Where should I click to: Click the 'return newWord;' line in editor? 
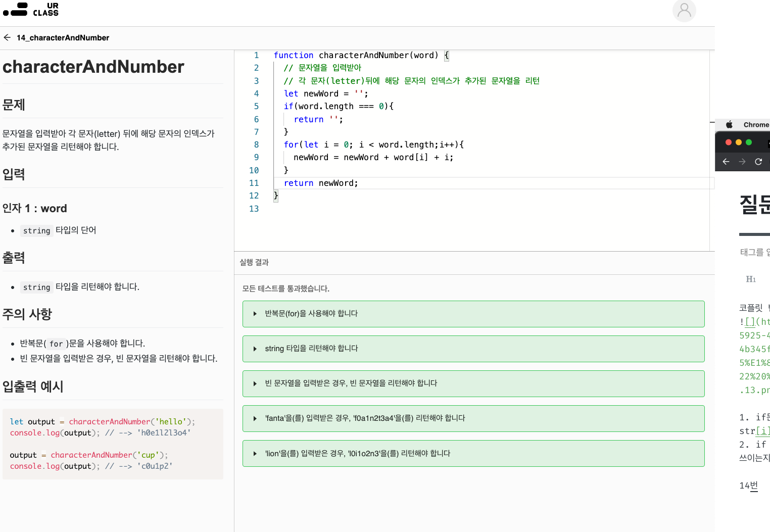[321, 183]
